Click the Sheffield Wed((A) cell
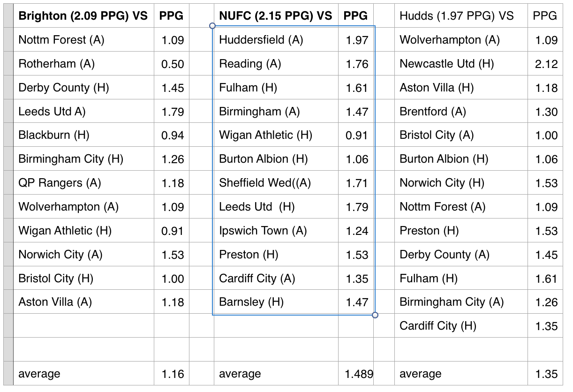 point(276,183)
